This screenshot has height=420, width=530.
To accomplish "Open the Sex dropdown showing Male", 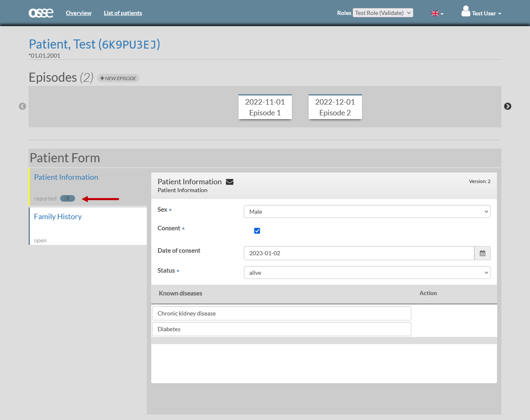I will 367,211.
